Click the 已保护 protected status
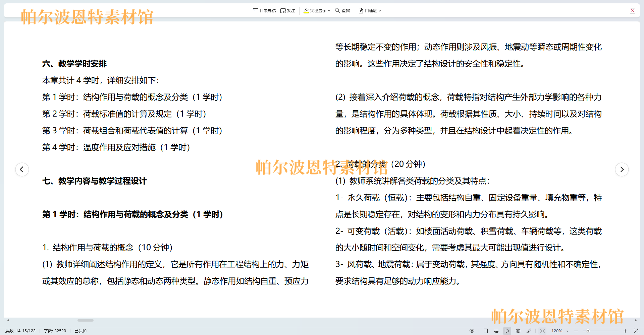This screenshot has width=644, height=335. click(80, 331)
